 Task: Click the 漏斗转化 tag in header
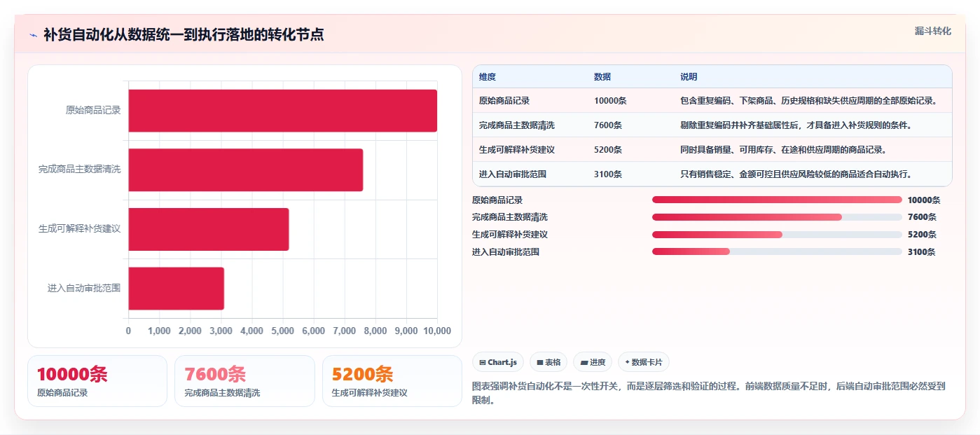click(x=932, y=31)
